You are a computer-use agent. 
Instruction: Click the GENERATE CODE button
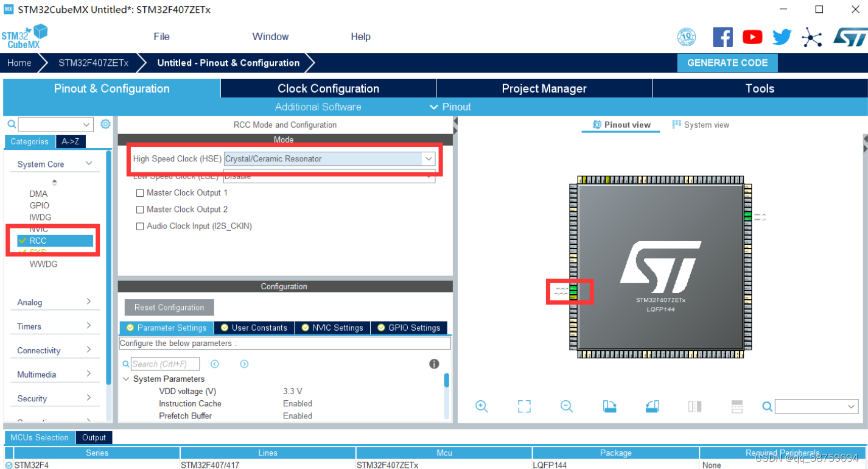pyautogui.click(x=727, y=63)
